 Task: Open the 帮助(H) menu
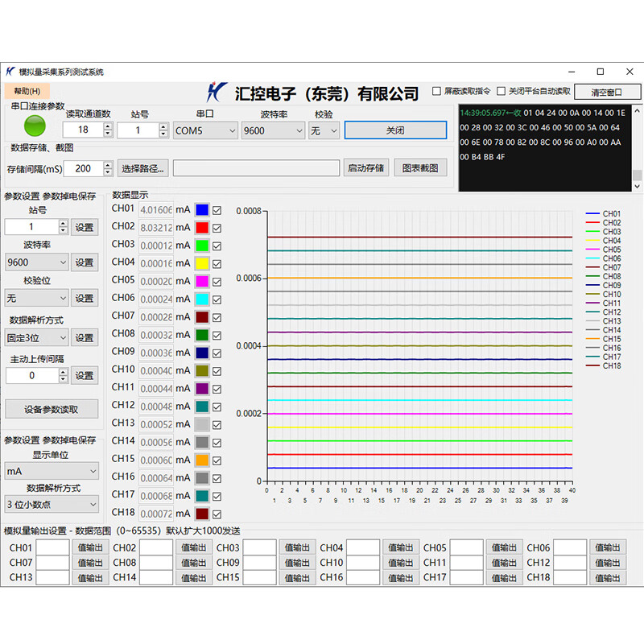[x=27, y=91]
